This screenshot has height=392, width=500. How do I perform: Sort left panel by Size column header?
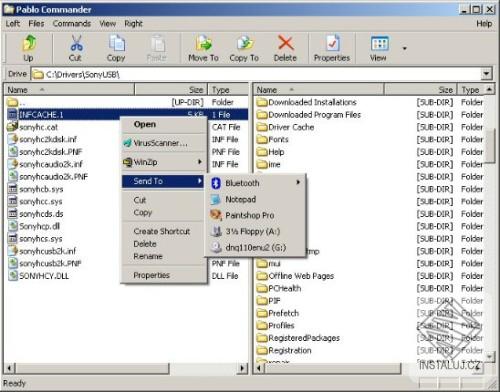point(171,90)
